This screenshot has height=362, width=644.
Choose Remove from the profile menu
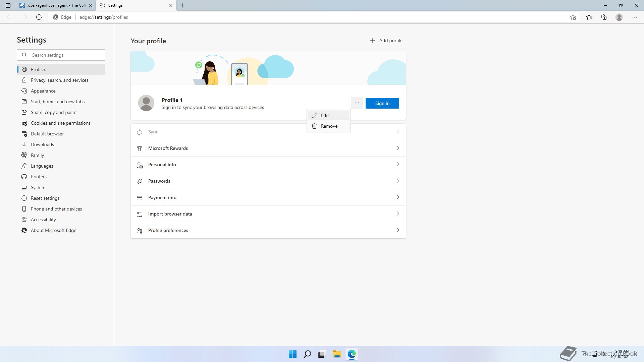click(329, 126)
